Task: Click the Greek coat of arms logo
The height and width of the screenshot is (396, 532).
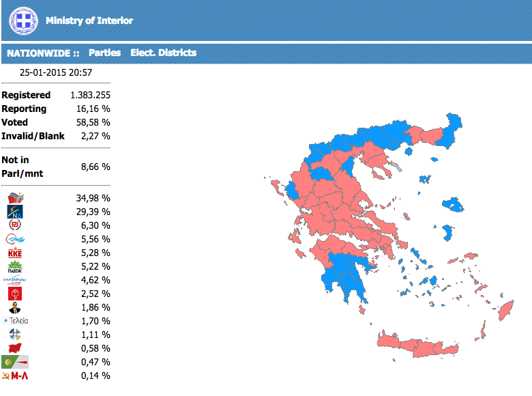Action: (23, 20)
